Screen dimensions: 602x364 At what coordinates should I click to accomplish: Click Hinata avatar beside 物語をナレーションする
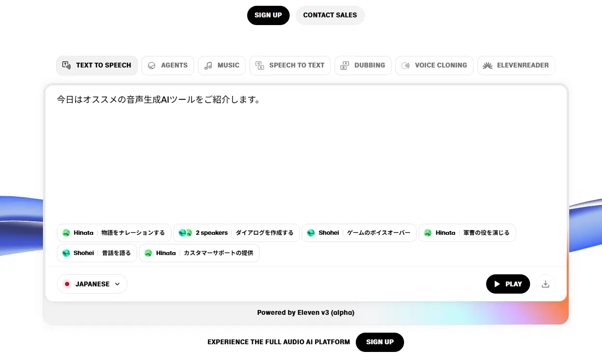click(66, 233)
